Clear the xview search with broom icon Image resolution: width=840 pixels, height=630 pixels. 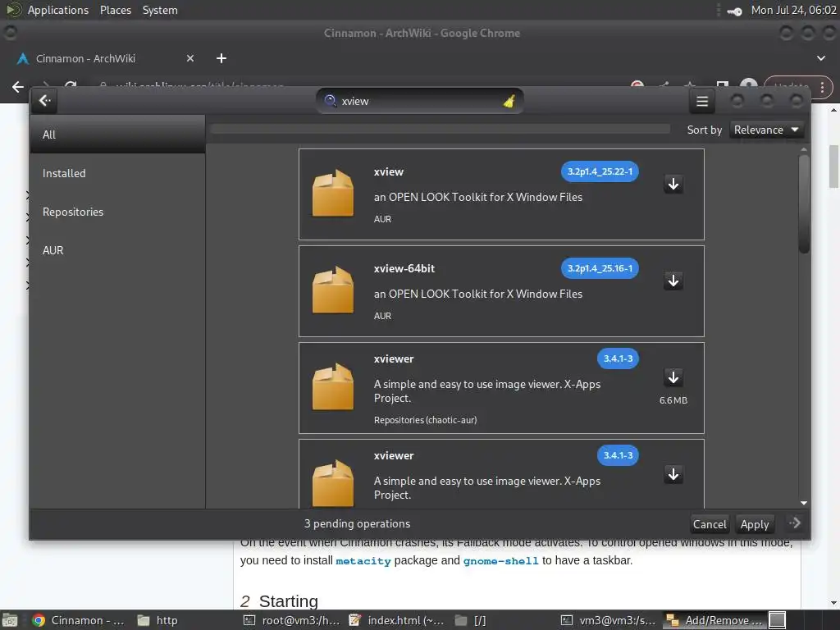click(x=509, y=101)
